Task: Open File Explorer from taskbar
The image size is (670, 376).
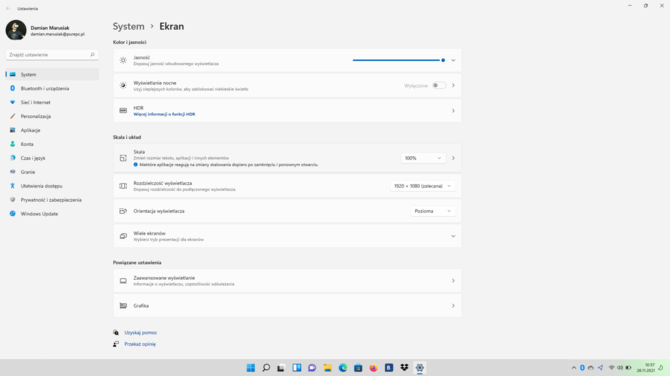Action: coord(327,367)
